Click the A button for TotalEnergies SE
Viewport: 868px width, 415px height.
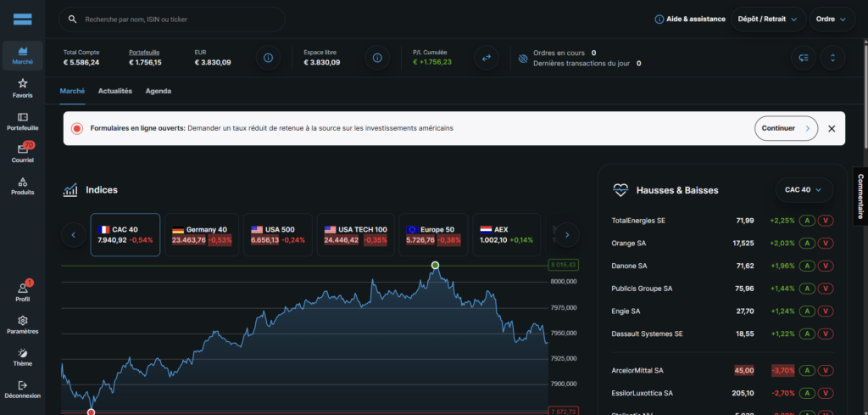tap(809, 221)
